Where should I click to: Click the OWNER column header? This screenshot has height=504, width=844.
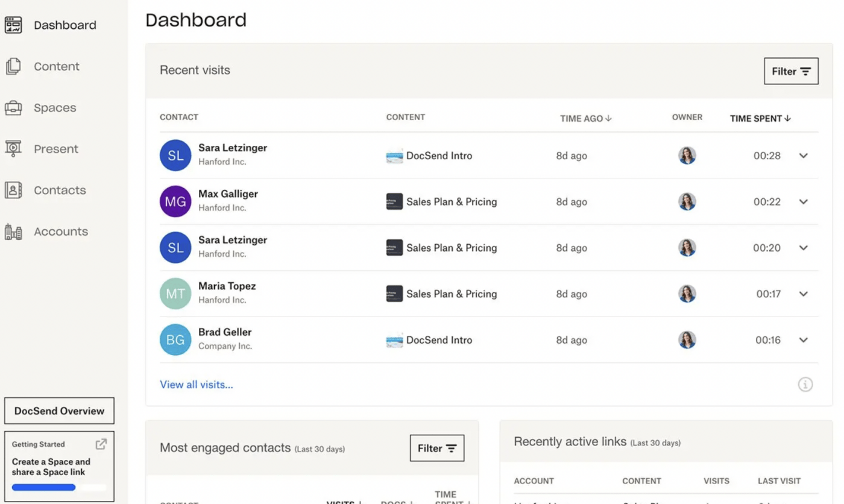click(687, 117)
